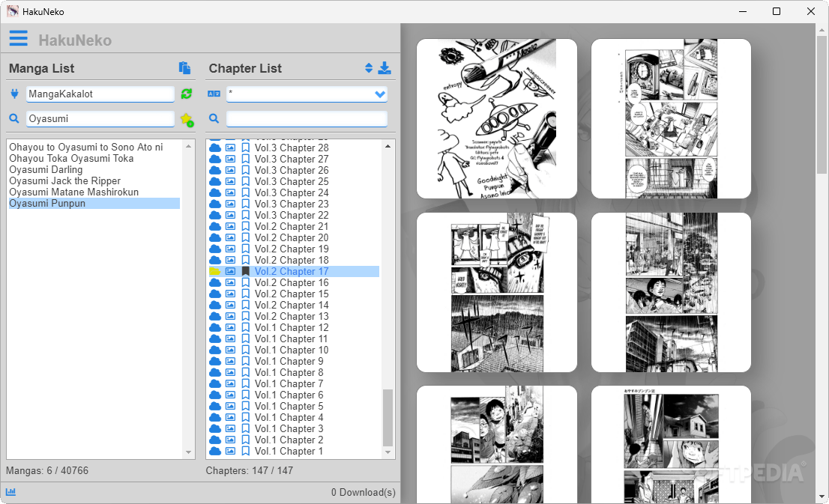Open Vol.1 Chapter 2
This screenshot has height=504, width=829.
point(289,440)
